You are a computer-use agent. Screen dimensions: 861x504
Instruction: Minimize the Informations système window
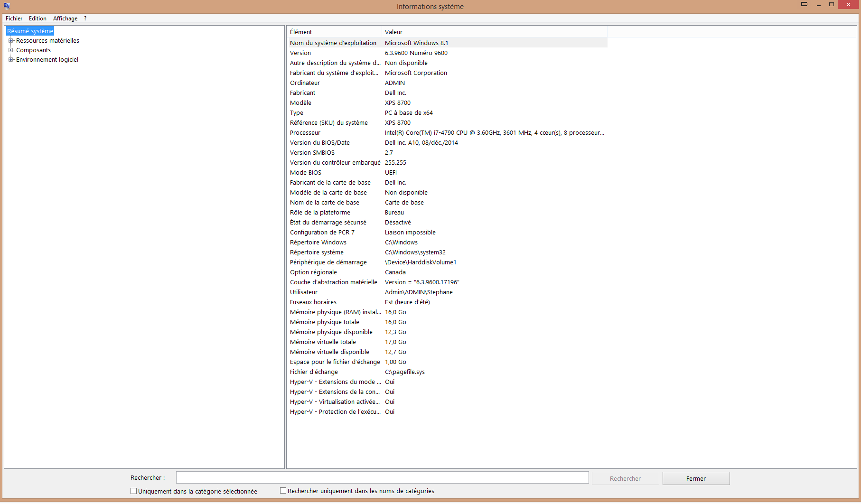click(819, 5)
